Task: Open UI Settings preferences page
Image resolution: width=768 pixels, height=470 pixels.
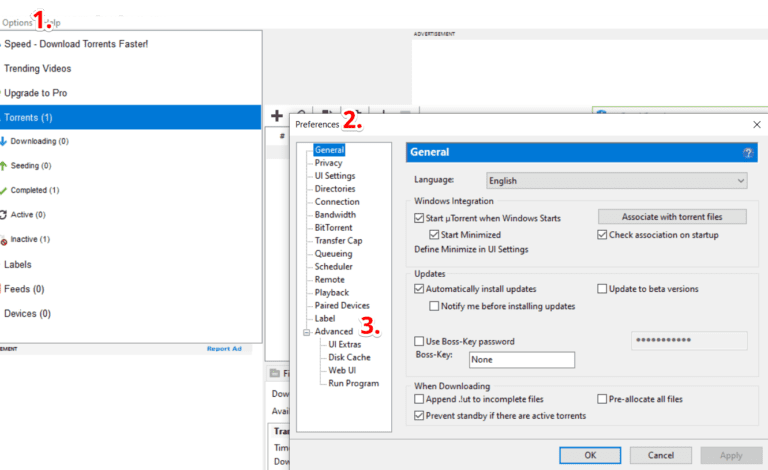Action: 335,176
